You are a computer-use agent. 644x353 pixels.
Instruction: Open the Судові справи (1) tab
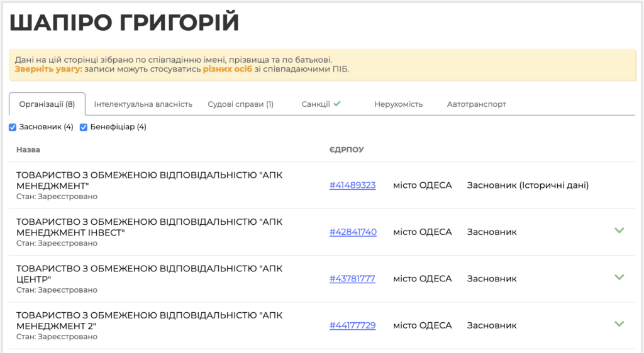pyautogui.click(x=240, y=104)
